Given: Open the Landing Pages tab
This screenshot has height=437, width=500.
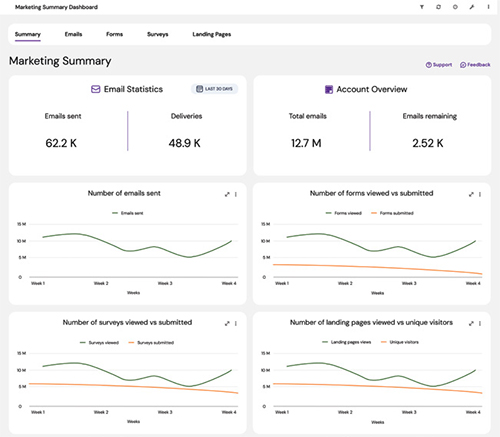Looking at the screenshot, I should (212, 34).
